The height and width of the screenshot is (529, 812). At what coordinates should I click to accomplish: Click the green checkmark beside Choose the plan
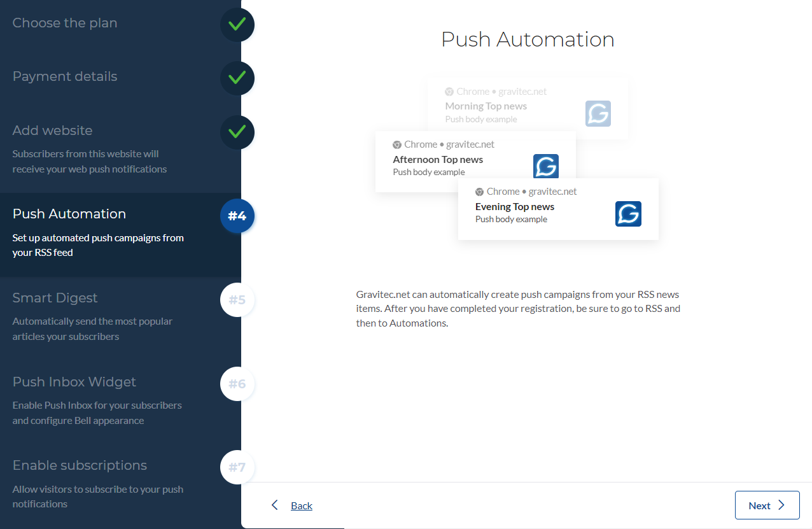[237, 24]
